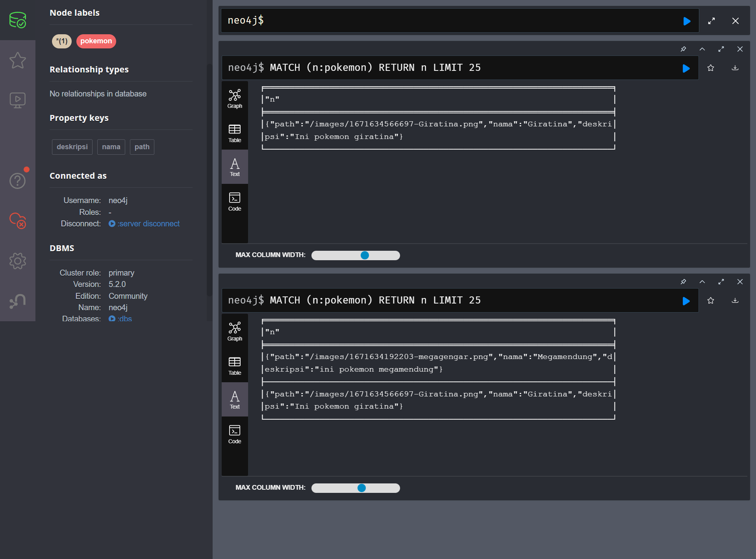Open the help panel in the sidebar

pos(17,180)
